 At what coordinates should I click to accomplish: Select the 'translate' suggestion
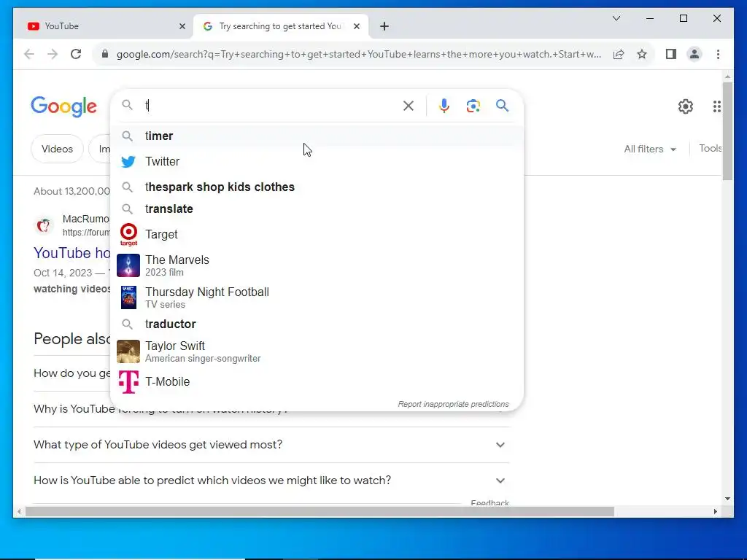click(x=317, y=209)
